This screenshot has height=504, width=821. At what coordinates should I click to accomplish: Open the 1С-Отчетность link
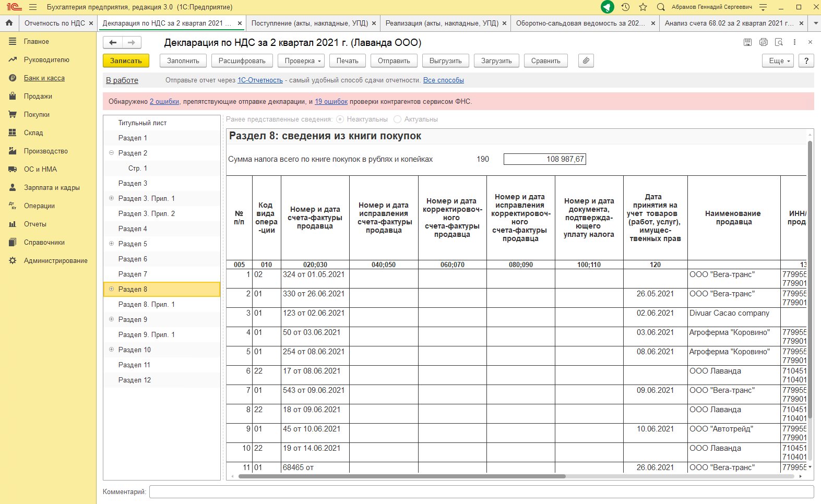[x=260, y=80]
